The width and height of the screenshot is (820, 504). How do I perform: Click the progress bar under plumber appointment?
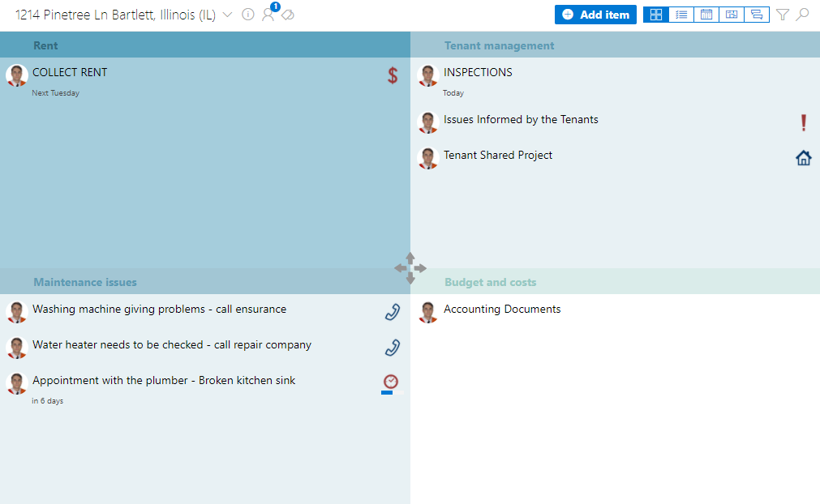click(392, 393)
